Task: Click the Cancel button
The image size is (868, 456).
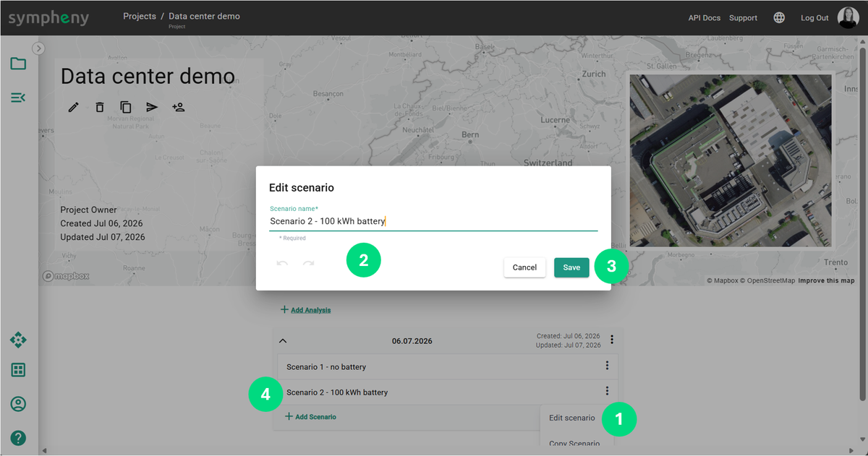Action: (x=524, y=267)
